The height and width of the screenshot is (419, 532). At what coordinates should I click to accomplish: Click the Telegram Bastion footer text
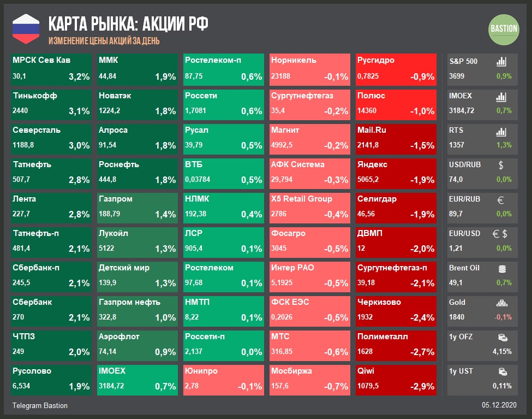pyautogui.click(x=40, y=406)
